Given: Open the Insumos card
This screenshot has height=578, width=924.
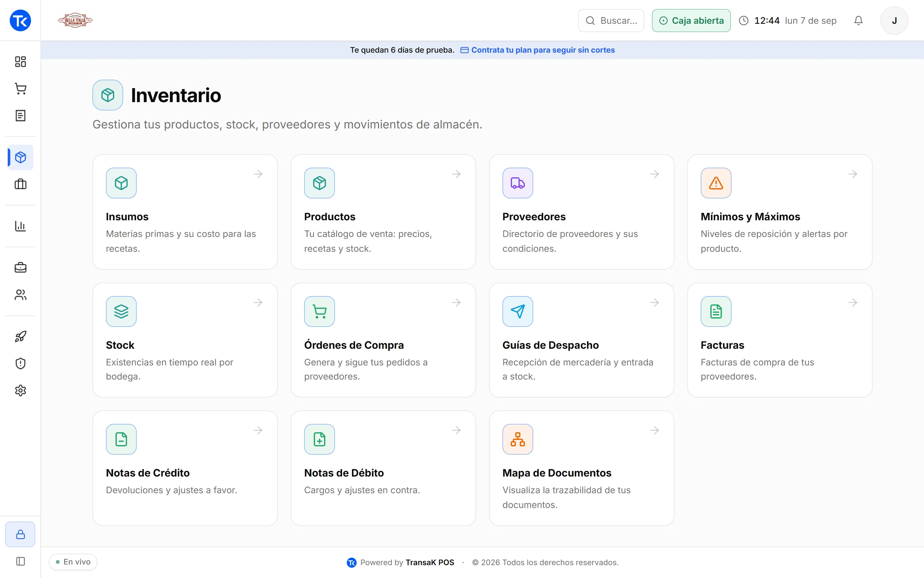Looking at the screenshot, I should [x=185, y=212].
